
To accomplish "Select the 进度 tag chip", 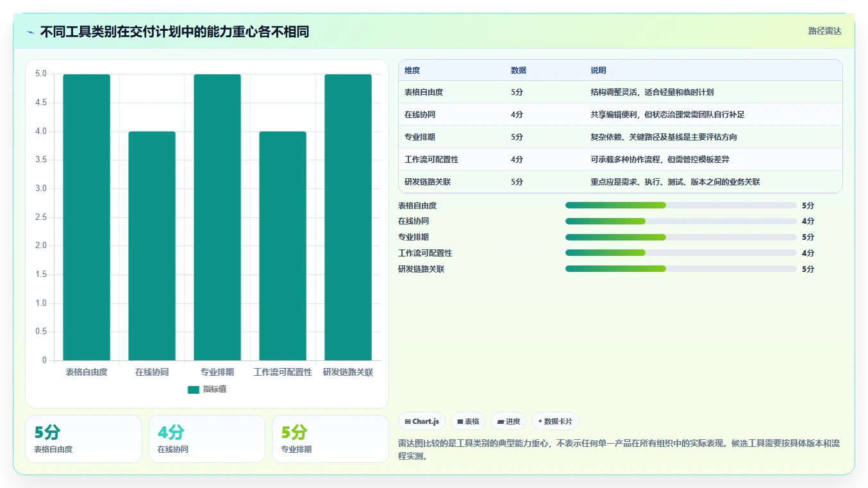I will [508, 421].
